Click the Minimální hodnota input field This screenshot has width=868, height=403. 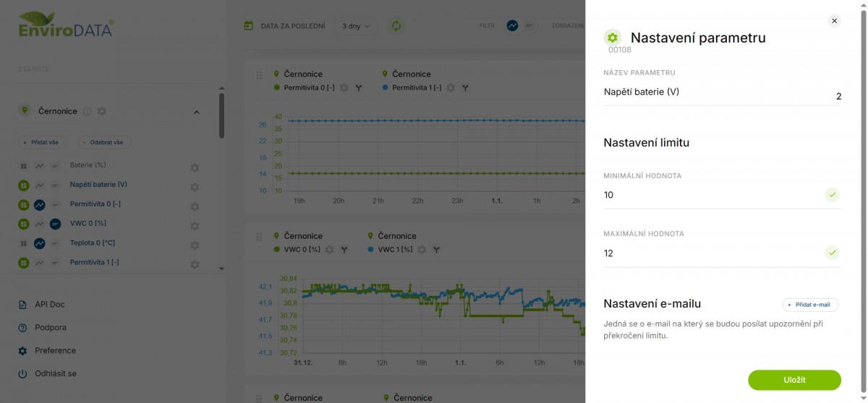(x=712, y=195)
